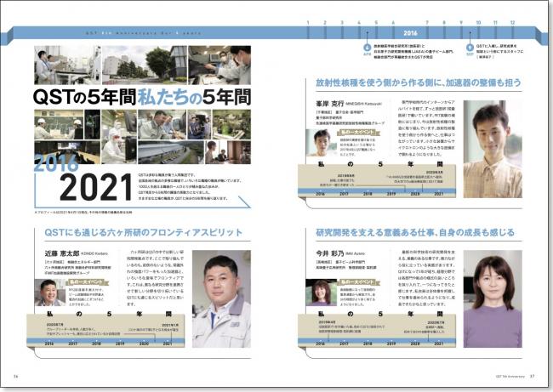
Task: Click the small smiling photo beside 峯岸's profile
Action: (x=322, y=143)
